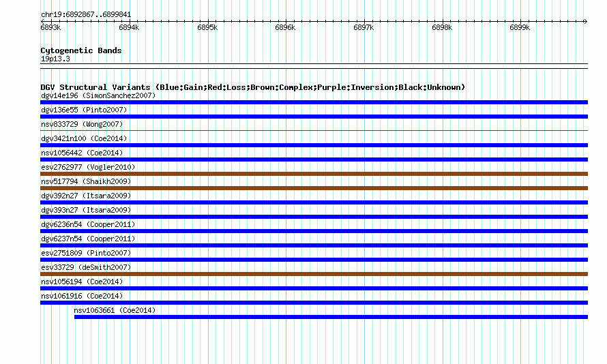The width and height of the screenshot is (607, 364).
Task: Click the dgv14e196 (SimonSanchez2007) label
Action: (x=98, y=95)
